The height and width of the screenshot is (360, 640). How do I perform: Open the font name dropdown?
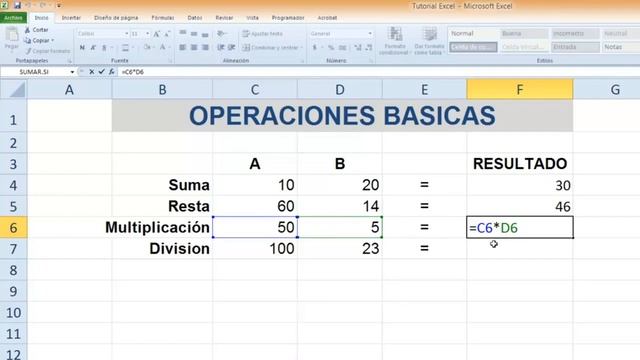point(127,34)
